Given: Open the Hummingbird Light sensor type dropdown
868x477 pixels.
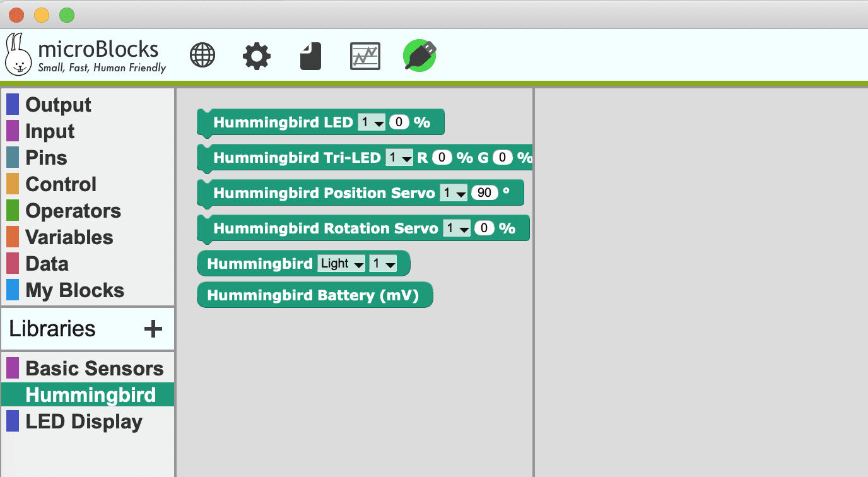Looking at the screenshot, I should point(341,264).
